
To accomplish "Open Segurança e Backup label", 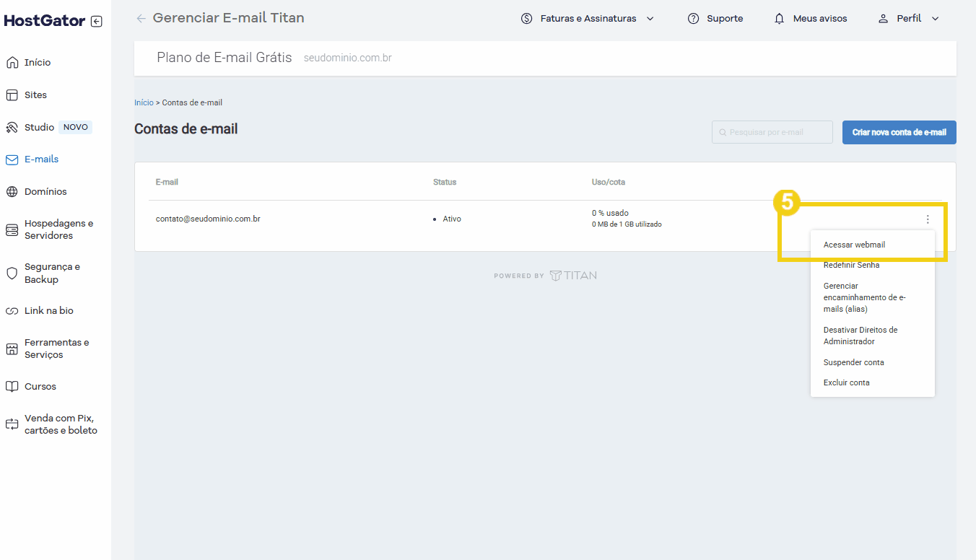I will pos(53,274).
